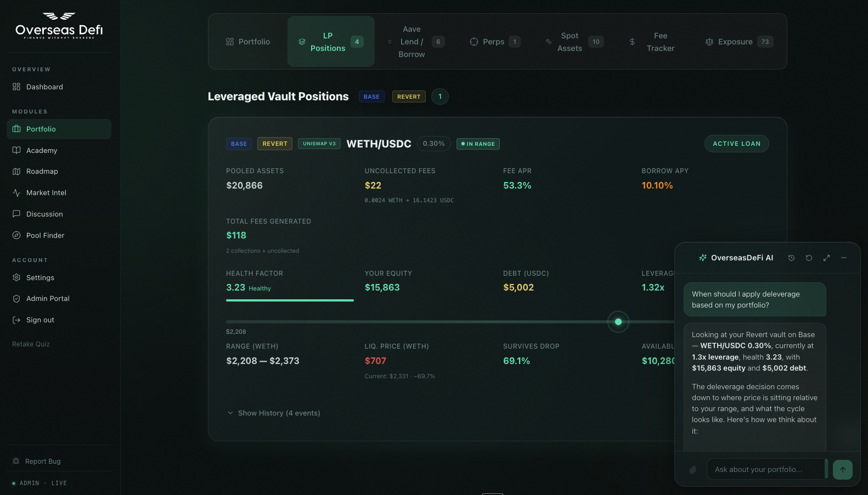Click the green health factor bar

tap(290, 300)
